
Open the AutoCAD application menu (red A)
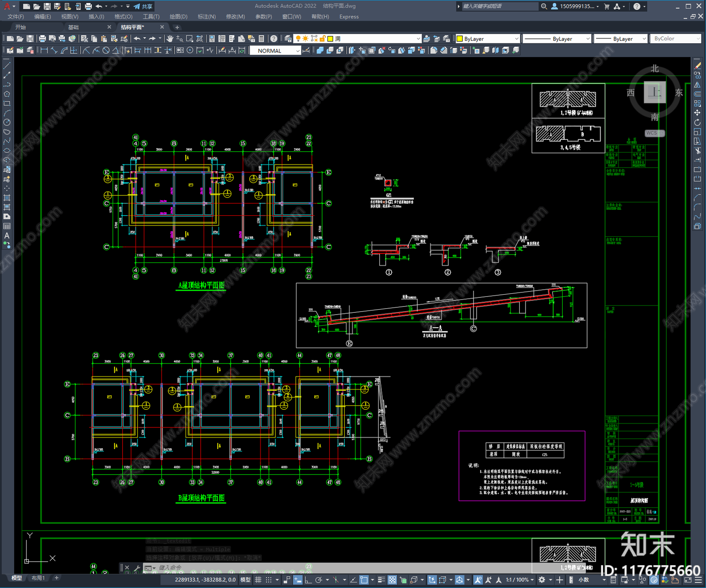point(7,6)
